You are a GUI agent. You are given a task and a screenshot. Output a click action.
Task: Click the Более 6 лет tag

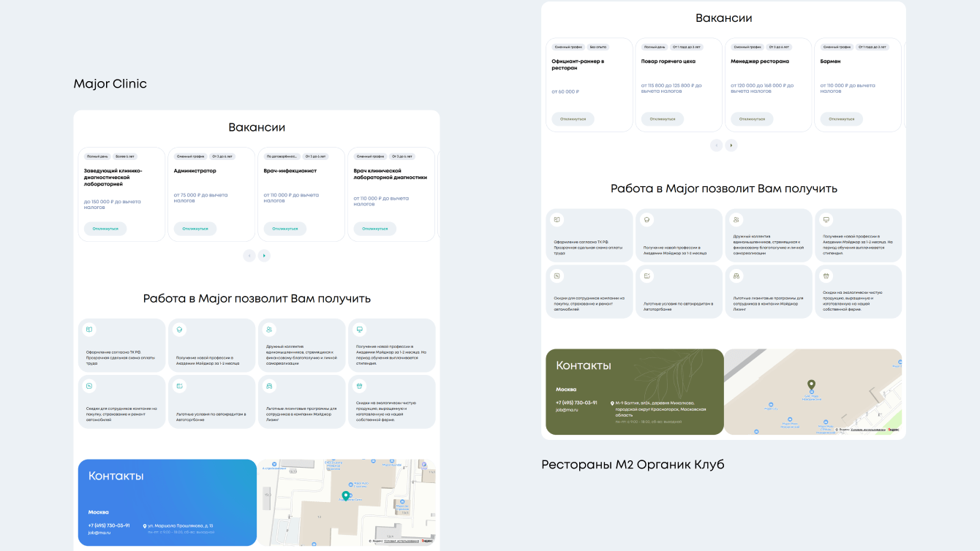[x=125, y=156]
